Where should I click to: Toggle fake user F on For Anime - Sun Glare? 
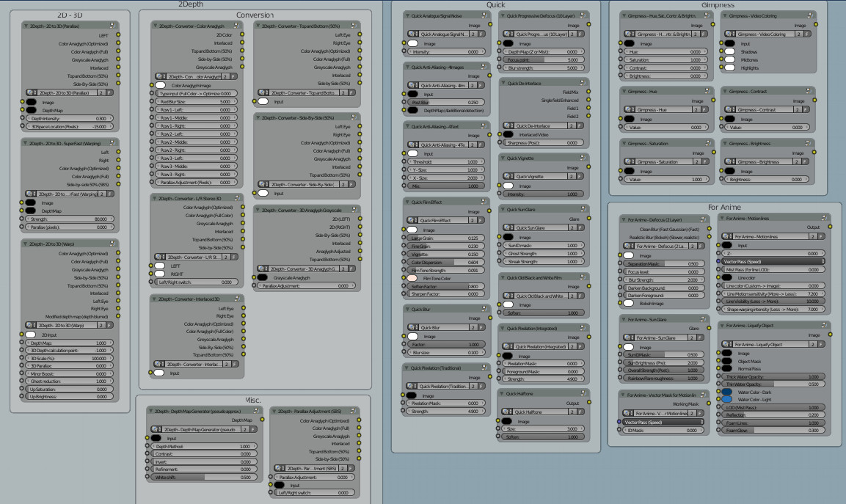pos(700,337)
